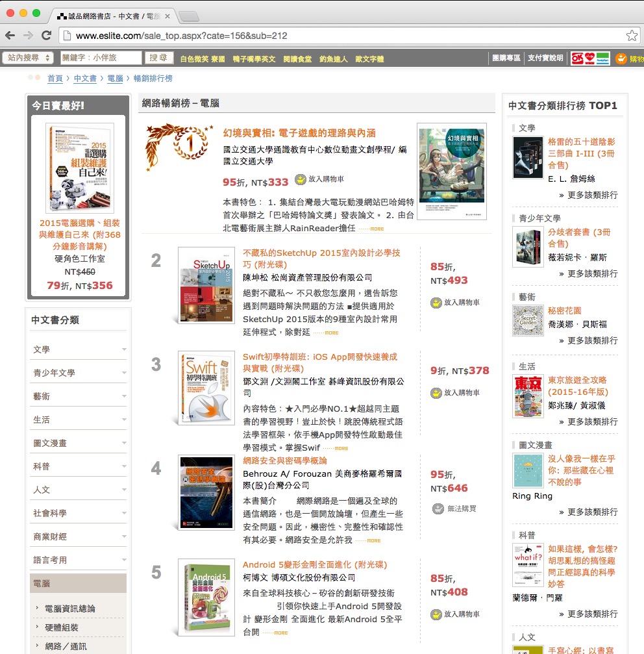Click the OK convenience store logo icon
The height and width of the screenshot is (654, 644).
577,58
